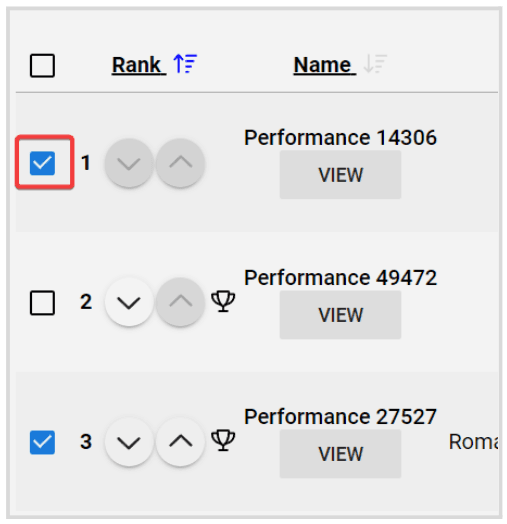The height and width of the screenshot is (524, 507).
Task: Click the disabled up arrow in row 1
Action: 180,163
